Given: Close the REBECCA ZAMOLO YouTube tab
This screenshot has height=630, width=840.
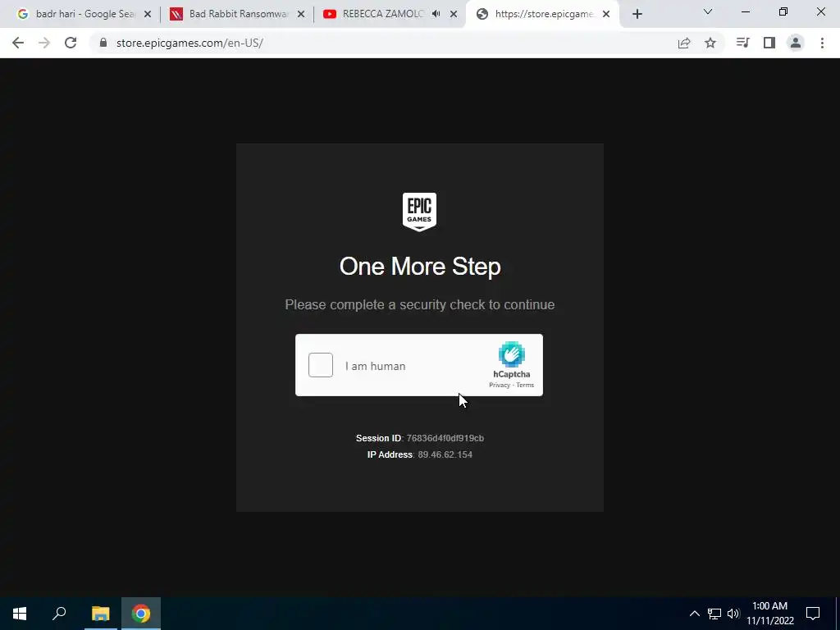Looking at the screenshot, I should (454, 15).
